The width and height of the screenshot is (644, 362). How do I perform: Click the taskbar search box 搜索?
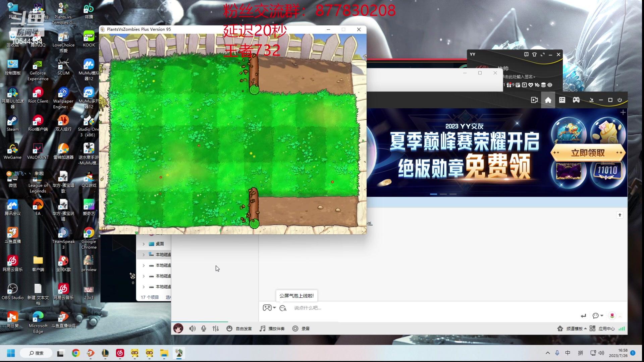coord(36,353)
